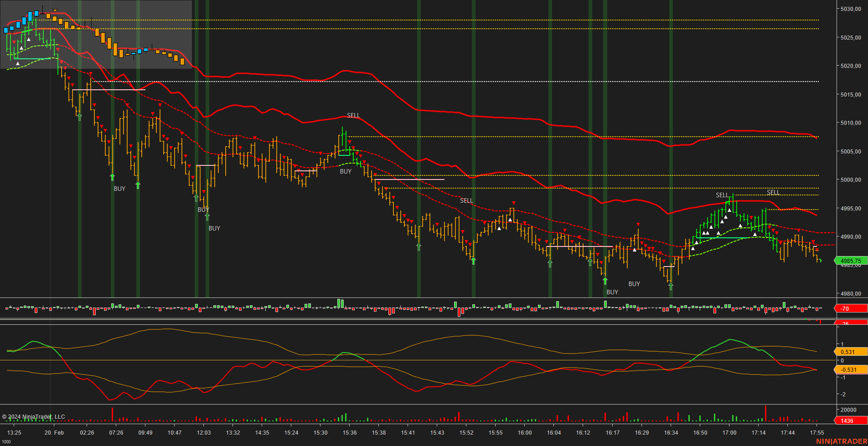Select the 5010,00 price axis label
The height and width of the screenshot is (446, 868).
click(851, 123)
